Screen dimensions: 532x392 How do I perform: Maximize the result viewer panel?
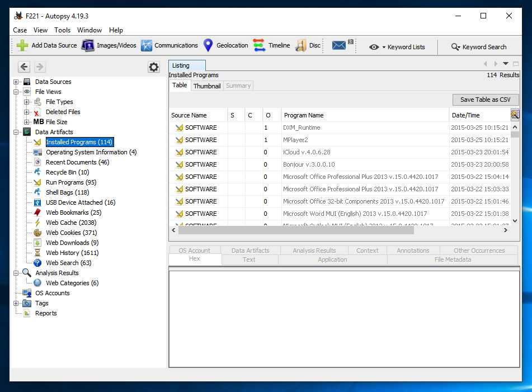tap(516, 64)
